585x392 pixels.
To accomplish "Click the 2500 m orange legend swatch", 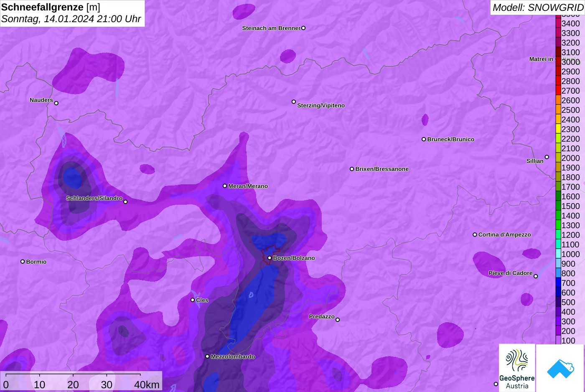I will 558,109.
